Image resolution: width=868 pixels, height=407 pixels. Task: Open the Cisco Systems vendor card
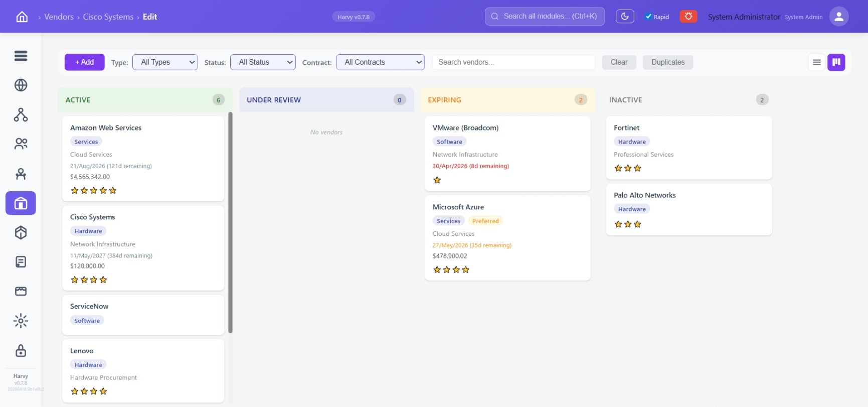[143, 248]
